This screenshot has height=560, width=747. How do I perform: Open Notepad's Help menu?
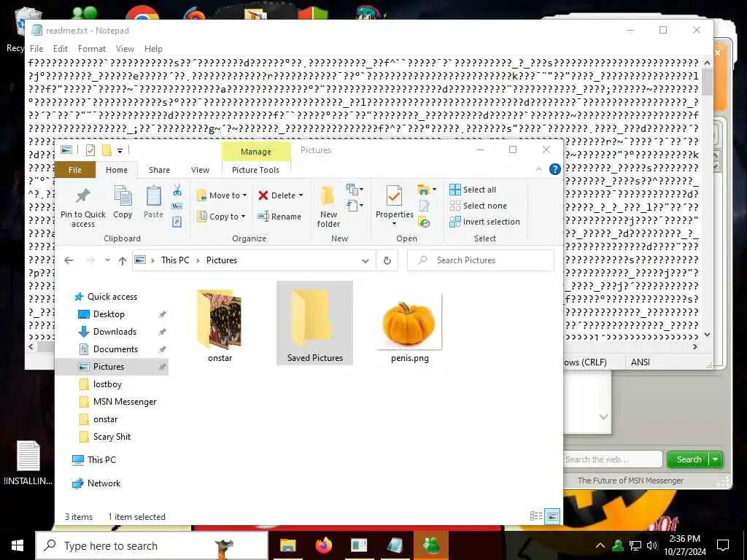(x=153, y=49)
